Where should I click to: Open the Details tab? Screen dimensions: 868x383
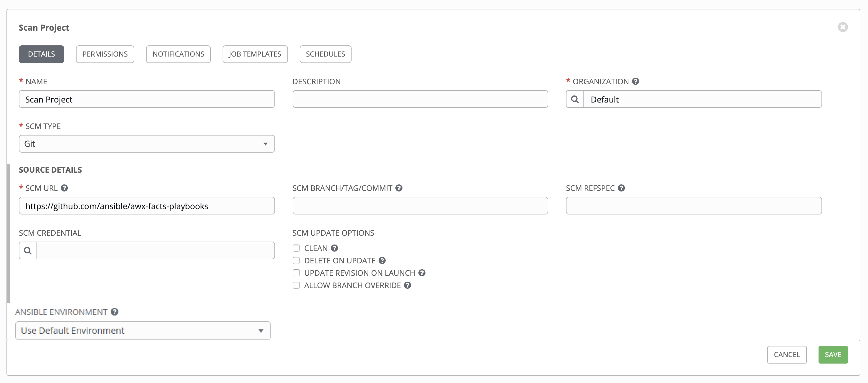coord(42,54)
